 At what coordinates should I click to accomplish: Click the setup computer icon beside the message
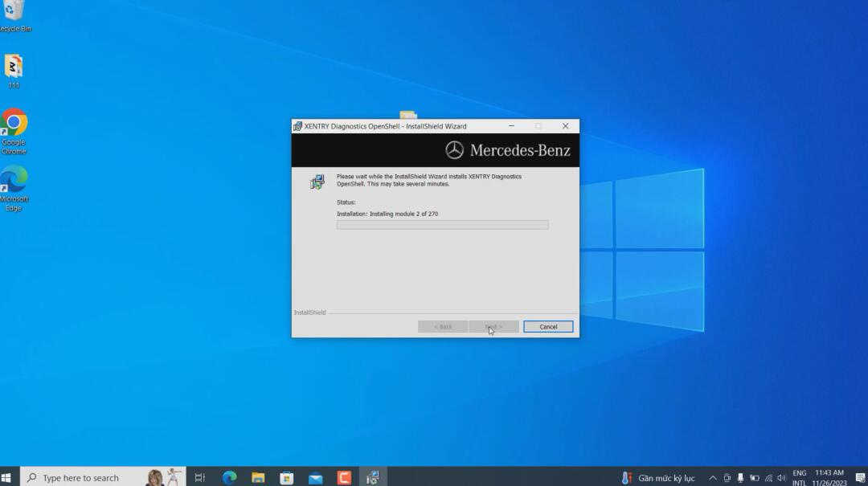coord(317,182)
